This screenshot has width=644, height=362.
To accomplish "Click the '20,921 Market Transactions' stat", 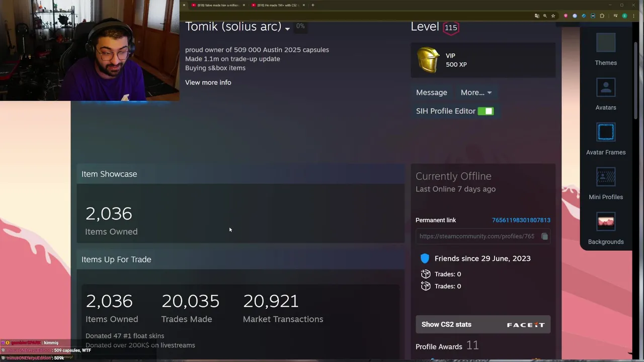I will tap(283, 308).
